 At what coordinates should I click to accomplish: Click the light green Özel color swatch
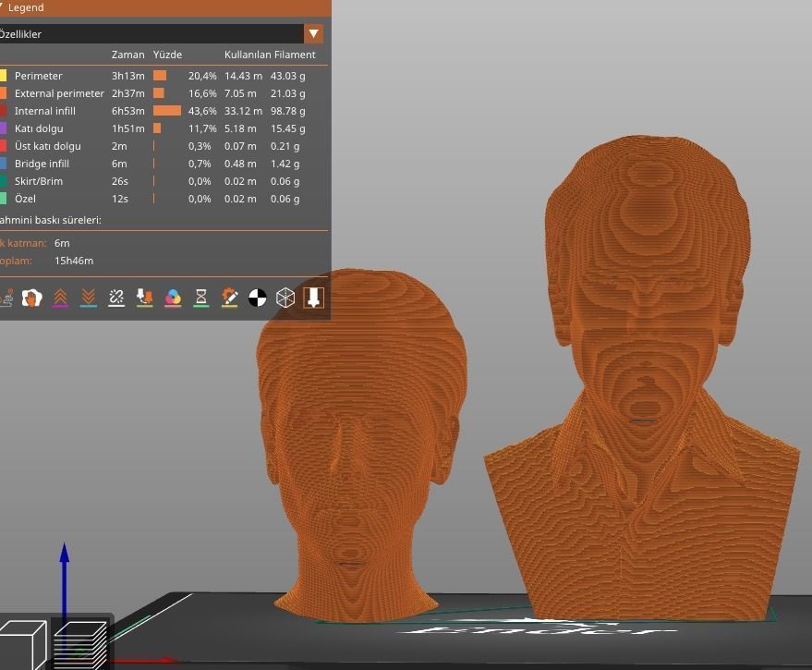pyautogui.click(x=3, y=199)
